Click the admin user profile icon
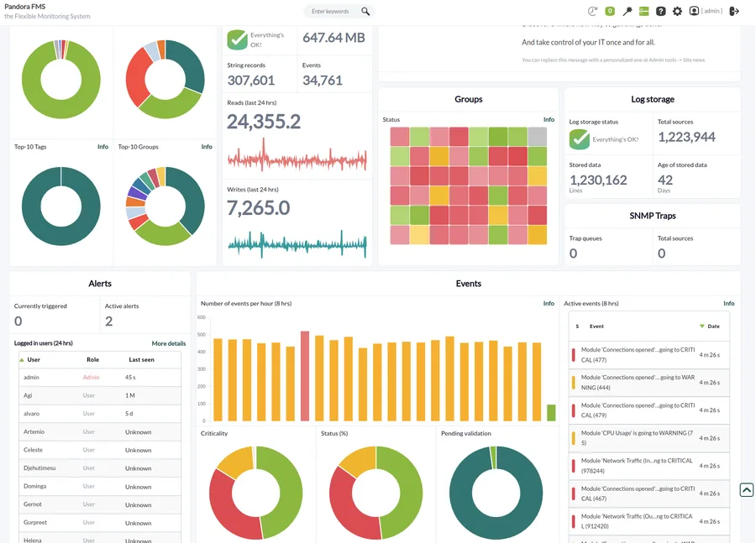Image resolution: width=756 pixels, height=543 pixels. click(x=694, y=11)
